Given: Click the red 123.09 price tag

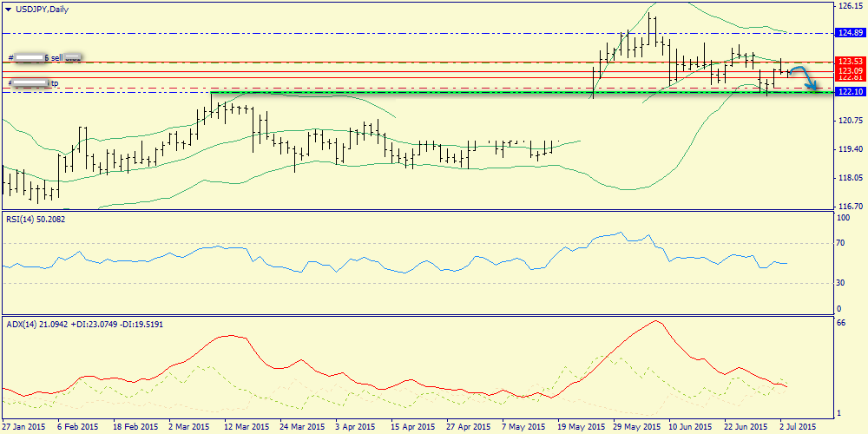Looking at the screenshot, I should pos(848,70).
